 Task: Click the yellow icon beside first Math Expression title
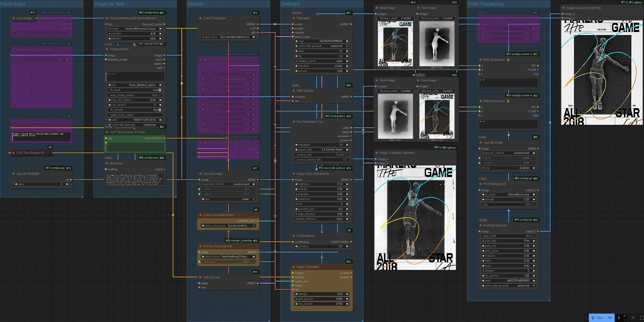(x=508, y=60)
